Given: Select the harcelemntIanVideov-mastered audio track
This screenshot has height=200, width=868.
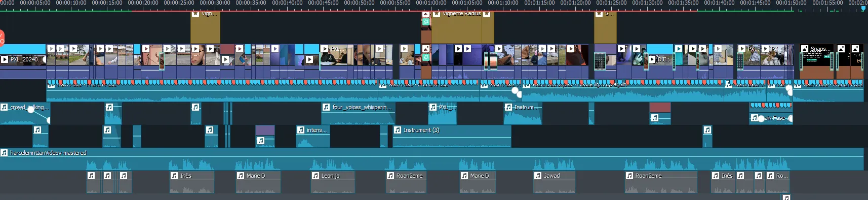Looking at the screenshot, I should click(431, 159).
